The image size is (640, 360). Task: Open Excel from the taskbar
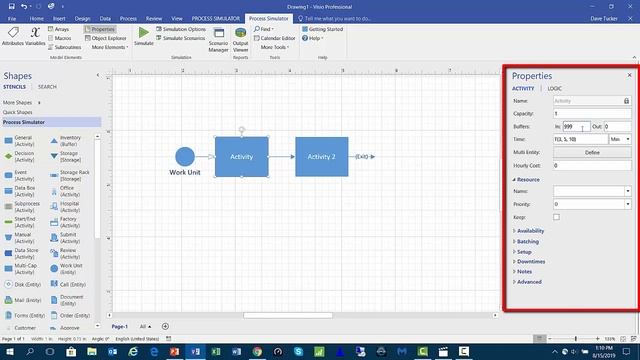216,351
